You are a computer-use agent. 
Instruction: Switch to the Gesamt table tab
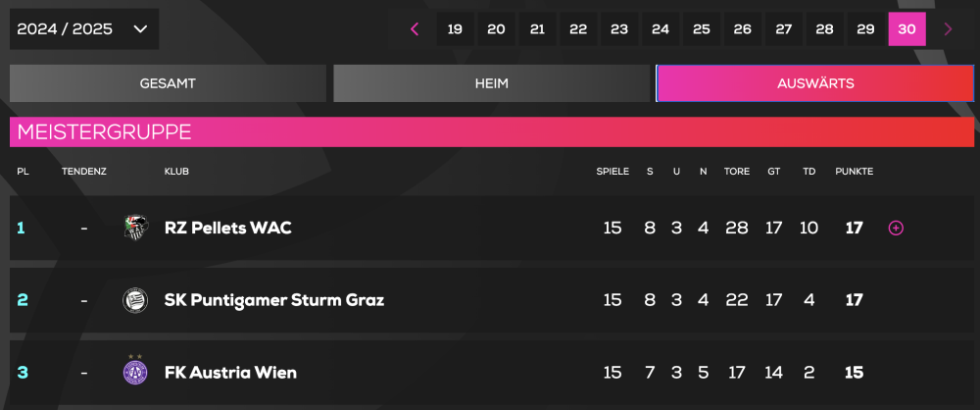coord(168,83)
